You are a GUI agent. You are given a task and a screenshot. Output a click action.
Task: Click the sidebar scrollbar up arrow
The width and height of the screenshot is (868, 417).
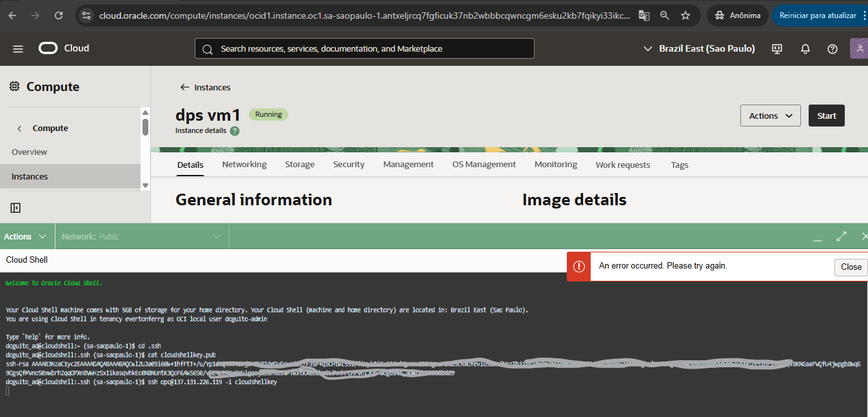coord(145,112)
